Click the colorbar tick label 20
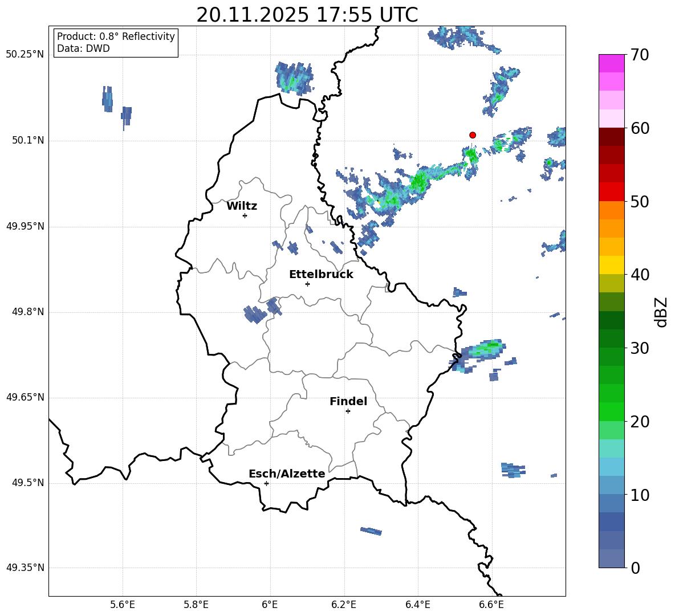Viewport: 675px width, 616px height. tap(640, 422)
